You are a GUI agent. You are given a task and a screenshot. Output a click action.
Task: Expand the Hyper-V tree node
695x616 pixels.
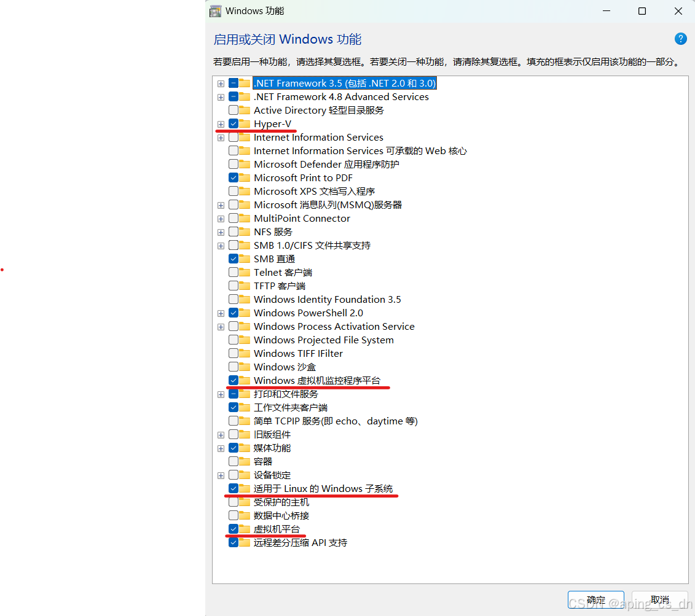221,124
